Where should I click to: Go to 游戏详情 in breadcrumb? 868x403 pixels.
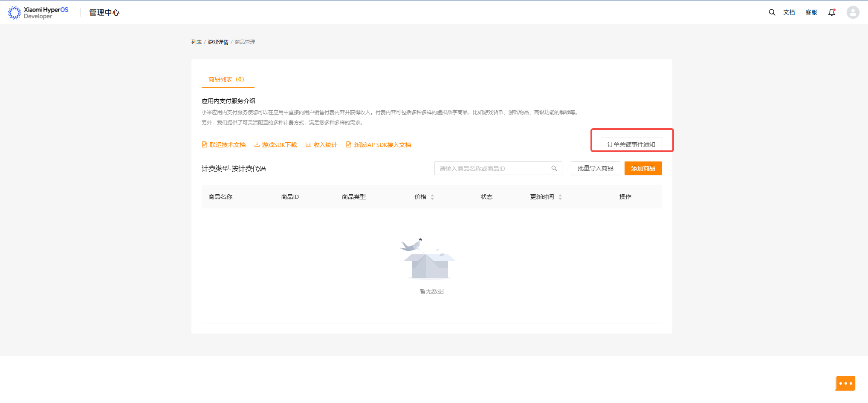click(x=218, y=42)
